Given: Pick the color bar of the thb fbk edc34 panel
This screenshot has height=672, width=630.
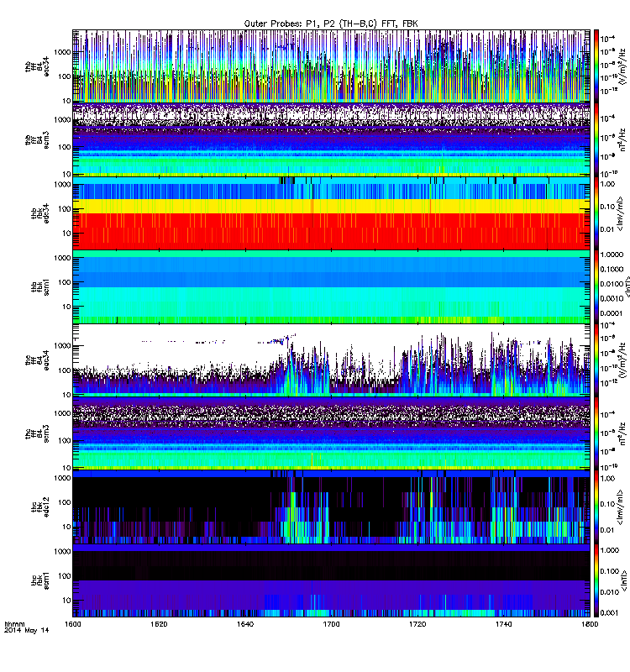Looking at the screenshot, I should (596, 213).
